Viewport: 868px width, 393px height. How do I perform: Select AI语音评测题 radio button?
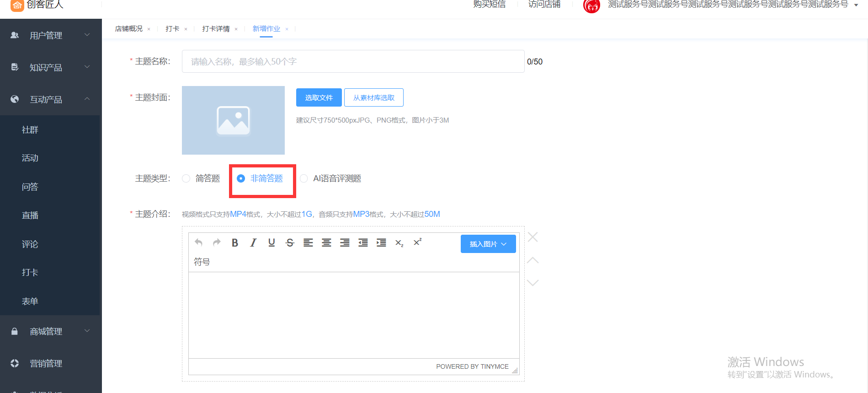point(304,178)
